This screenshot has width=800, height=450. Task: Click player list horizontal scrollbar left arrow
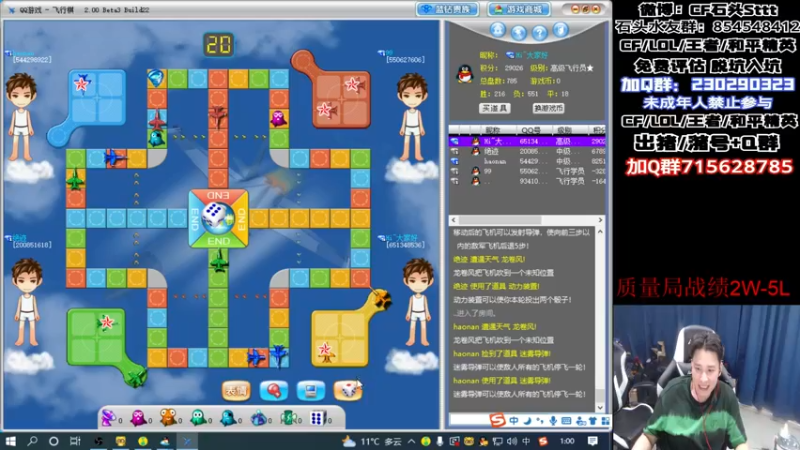pos(454,220)
